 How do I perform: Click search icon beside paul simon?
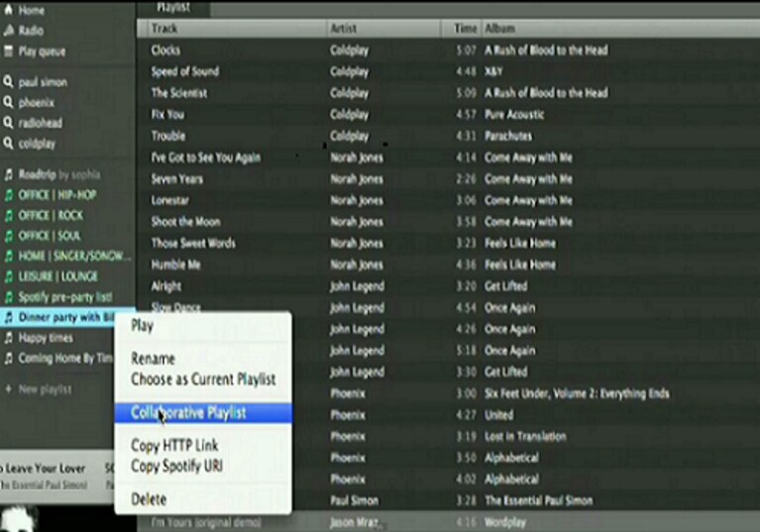pyautogui.click(x=8, y=82)
